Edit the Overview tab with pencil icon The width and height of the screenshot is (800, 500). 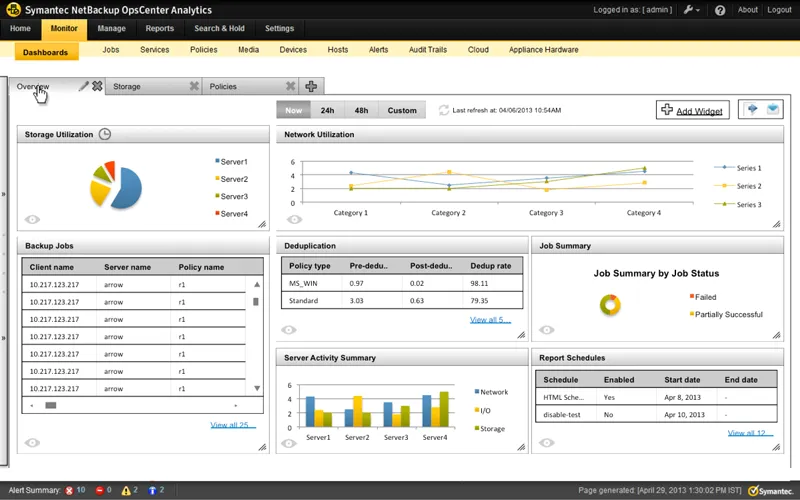(84, 86)
